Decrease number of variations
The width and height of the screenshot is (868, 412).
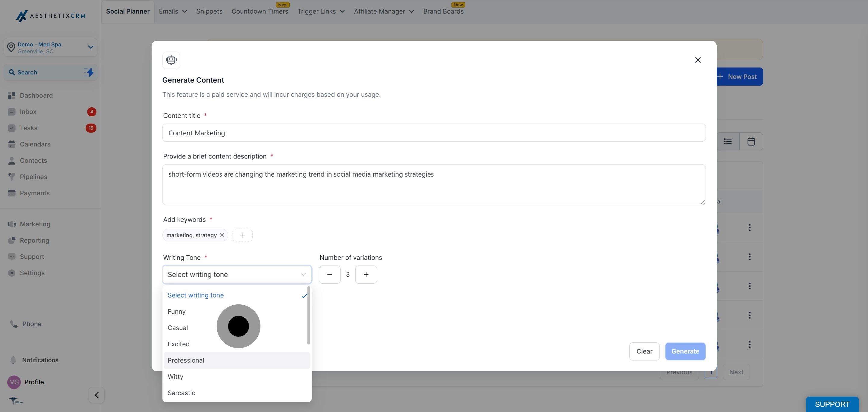329,275
